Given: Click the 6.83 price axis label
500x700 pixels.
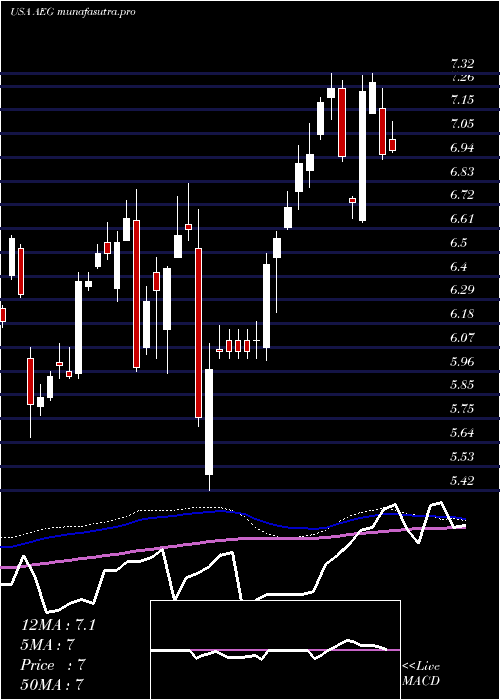Looking at the screenshot, I should pos(462,171).
